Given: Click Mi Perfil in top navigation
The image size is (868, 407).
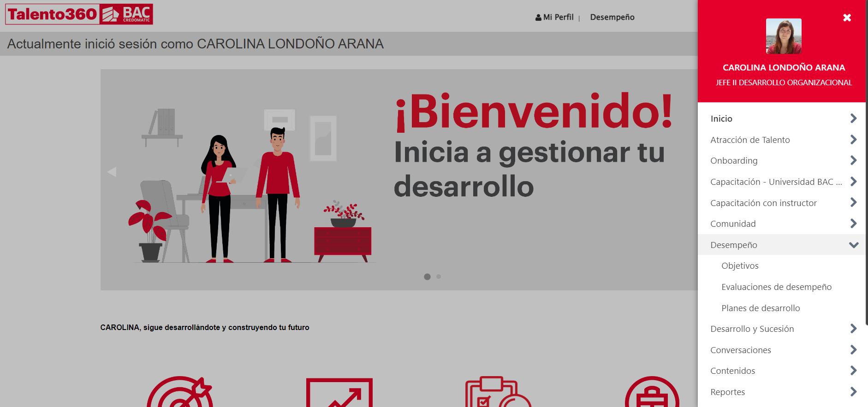Looking at the screenshot, I should [558, 17].
